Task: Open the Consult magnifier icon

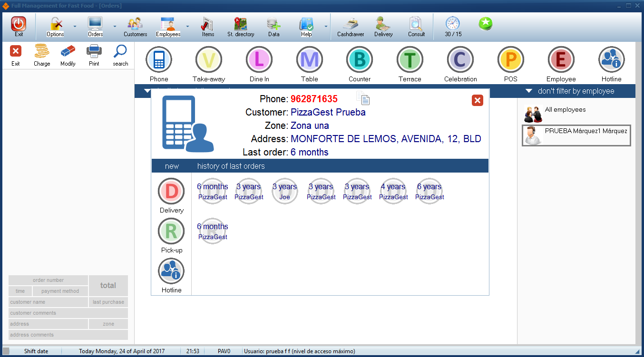Action: (416, 24)
